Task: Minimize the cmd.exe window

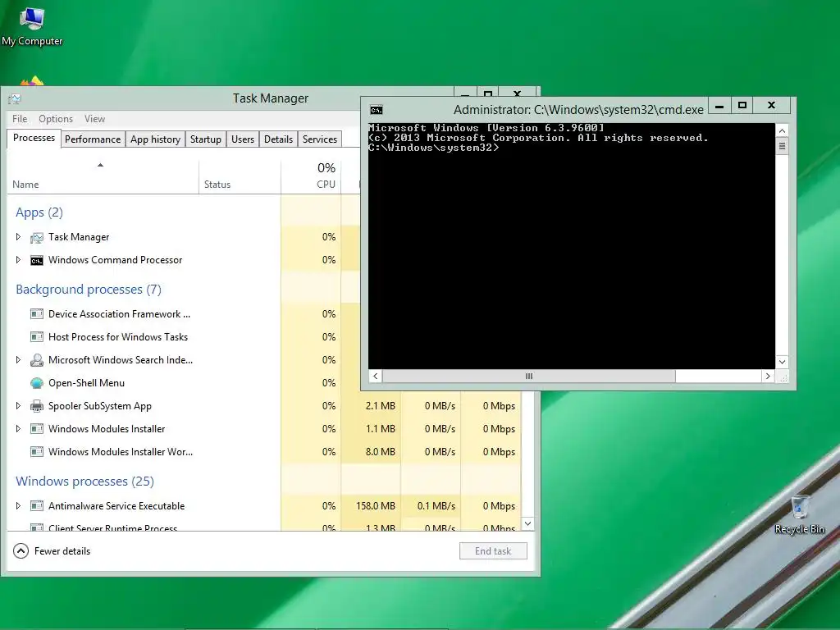Action: (719, 106)
